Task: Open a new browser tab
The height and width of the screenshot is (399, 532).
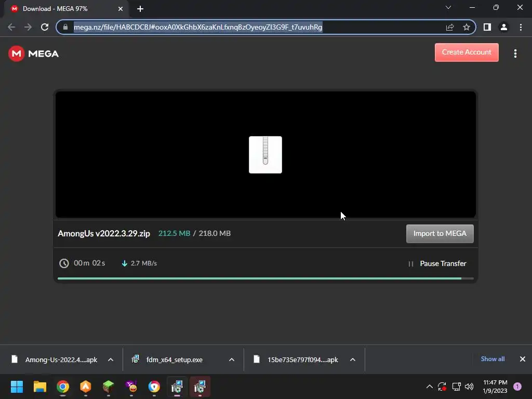Action: (x=140, y=9)
